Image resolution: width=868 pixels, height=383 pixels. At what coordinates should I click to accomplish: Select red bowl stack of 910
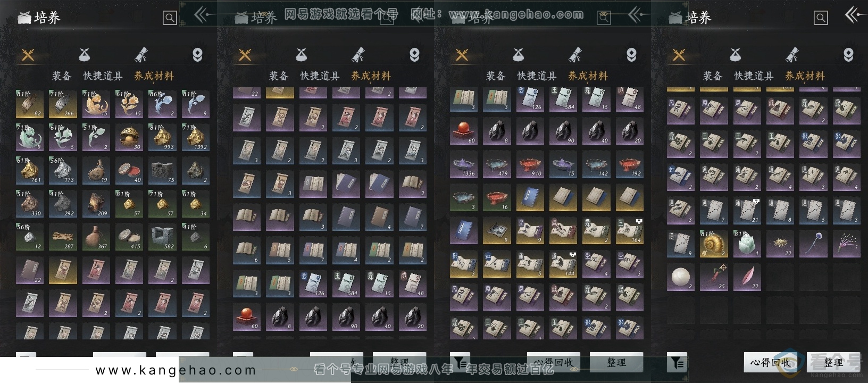point(530,164)
